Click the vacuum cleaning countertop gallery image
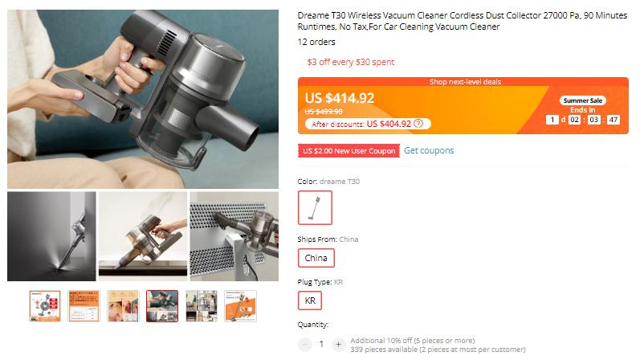 pos(143,236)
